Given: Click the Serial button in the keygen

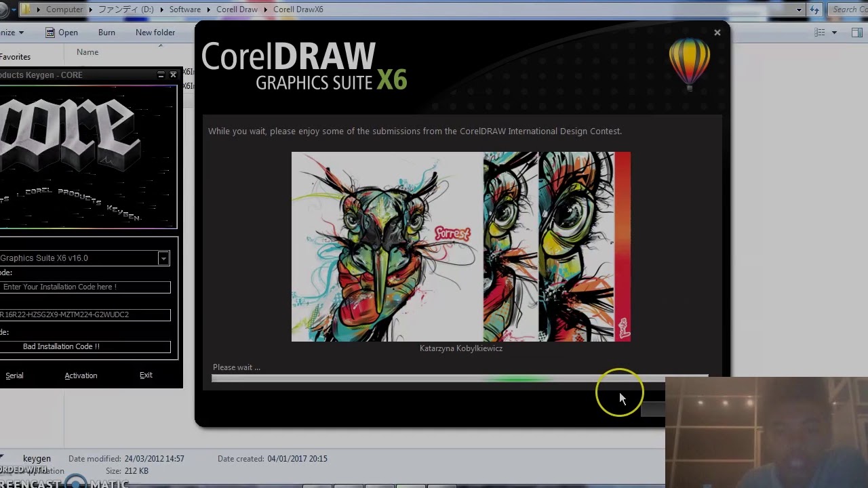Looking at the screenshot, I should tap(14, 375).
